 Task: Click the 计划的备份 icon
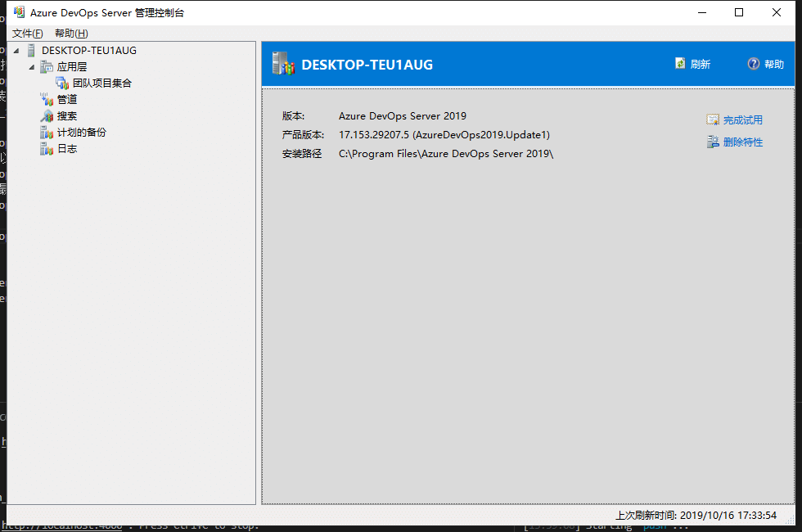click(47, 133)
